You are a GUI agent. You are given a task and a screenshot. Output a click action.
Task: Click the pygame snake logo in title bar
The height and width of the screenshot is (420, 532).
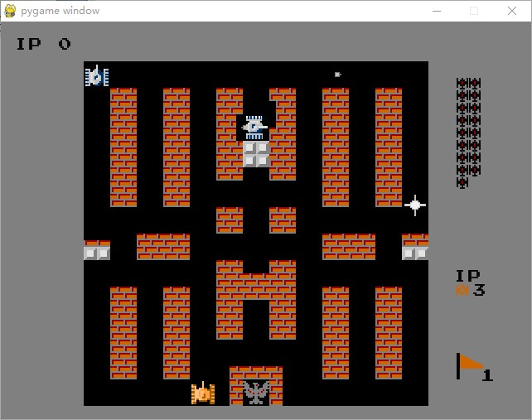[x=10, y=11]
